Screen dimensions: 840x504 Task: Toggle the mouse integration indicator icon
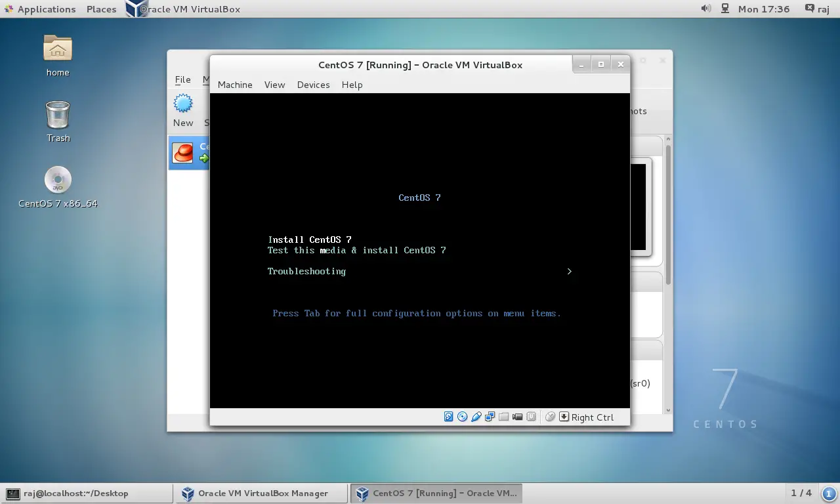click(550, 417)
